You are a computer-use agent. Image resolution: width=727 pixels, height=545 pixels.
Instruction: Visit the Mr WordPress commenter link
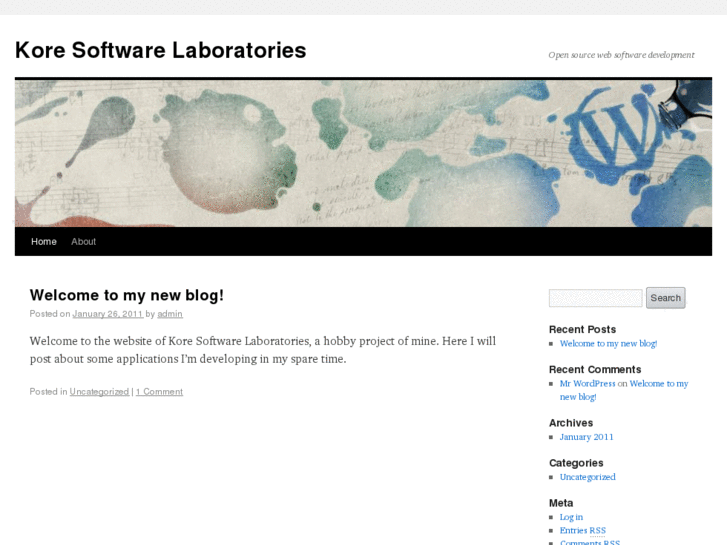coord(587,384)
